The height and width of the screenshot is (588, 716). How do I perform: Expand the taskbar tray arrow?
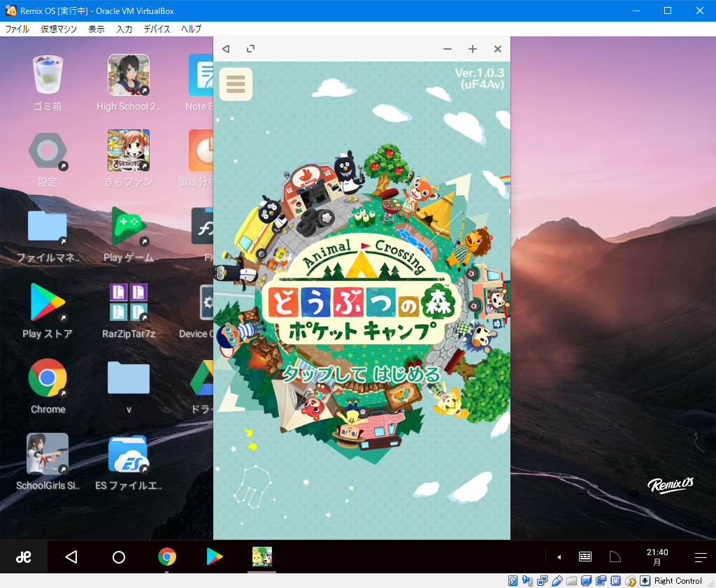point(559,557)
